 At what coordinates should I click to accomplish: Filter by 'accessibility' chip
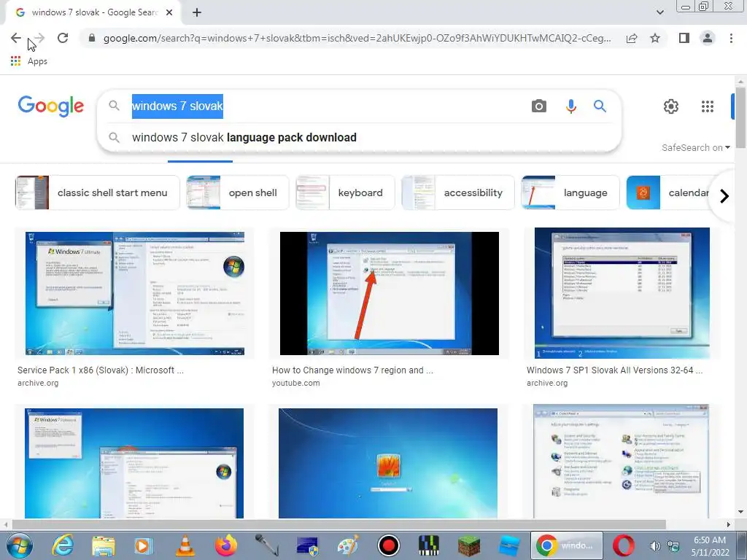coord(458,192)
